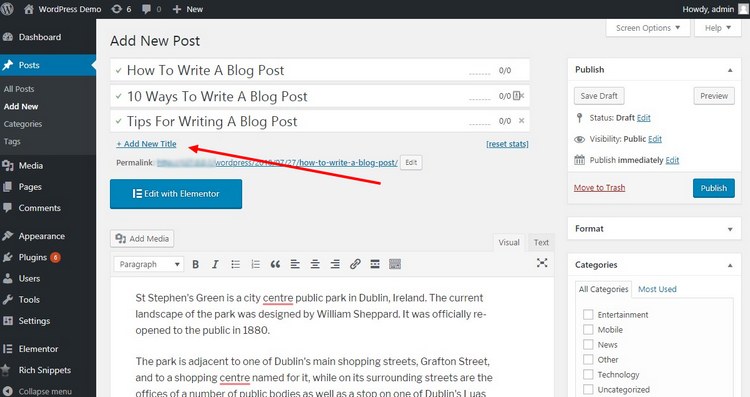Image resolution: width=750 pixels, height=397 pixels.
Task: Open Users in sidebar
Action: click(x=29, y=278)
